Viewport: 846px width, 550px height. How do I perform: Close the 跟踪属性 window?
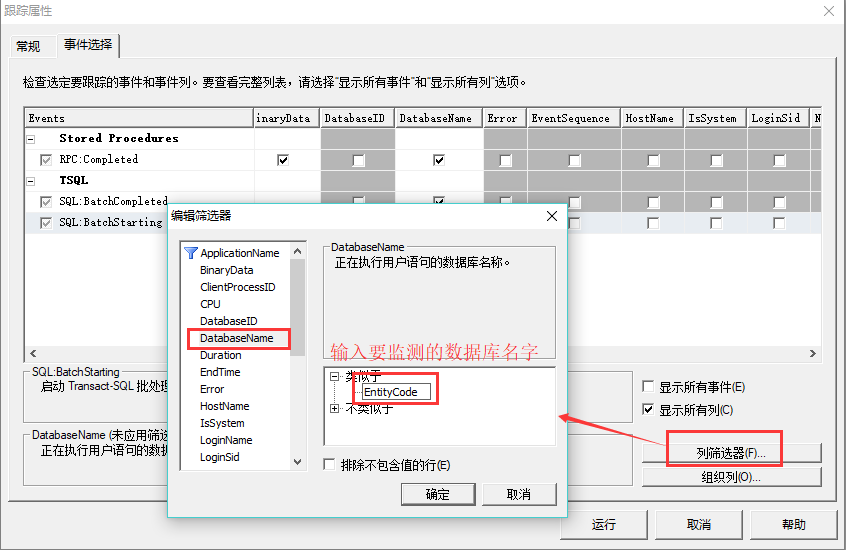tap(829, 11)
